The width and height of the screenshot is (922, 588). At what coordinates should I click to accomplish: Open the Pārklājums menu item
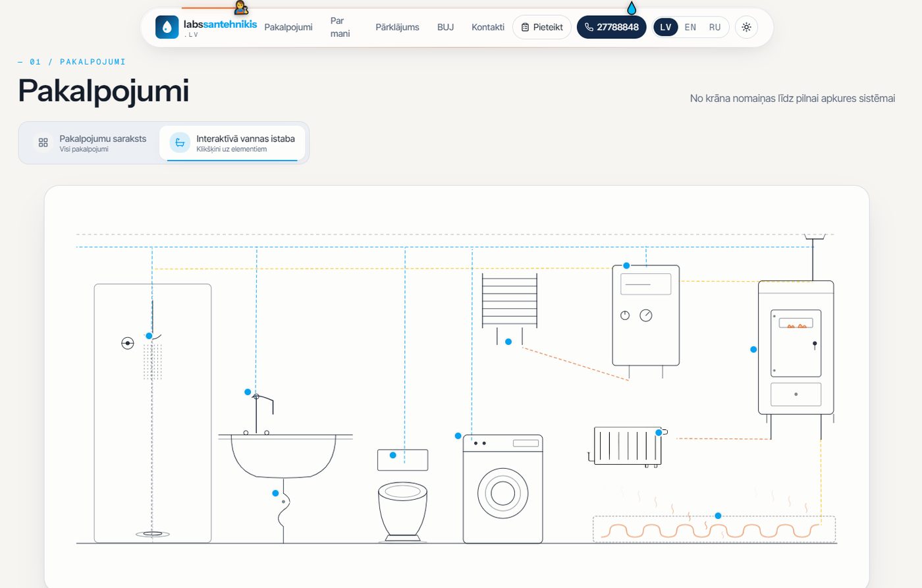click(x=397, y=27)
